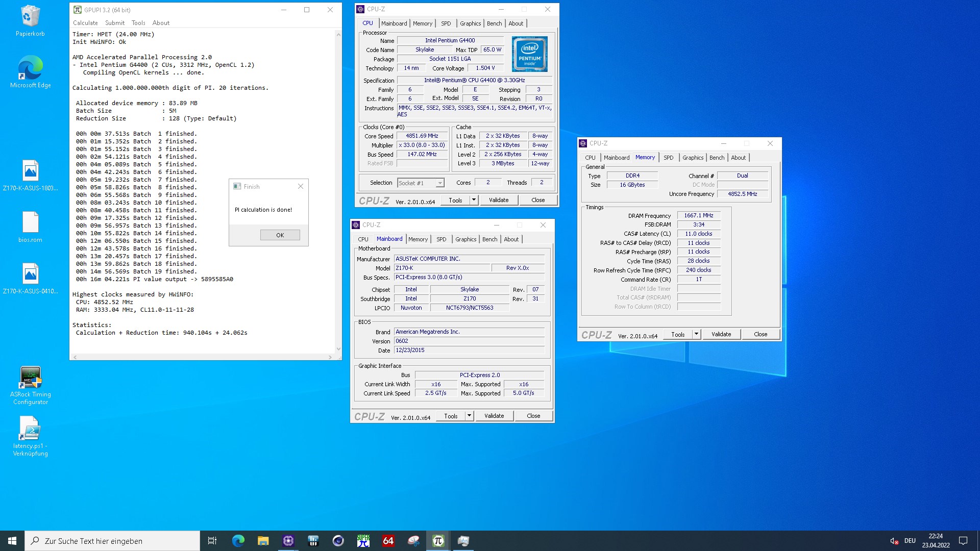Click Tools button in Mainboard CPU-Z window
The image size is (980, 551).
click(x=451, y=416)
